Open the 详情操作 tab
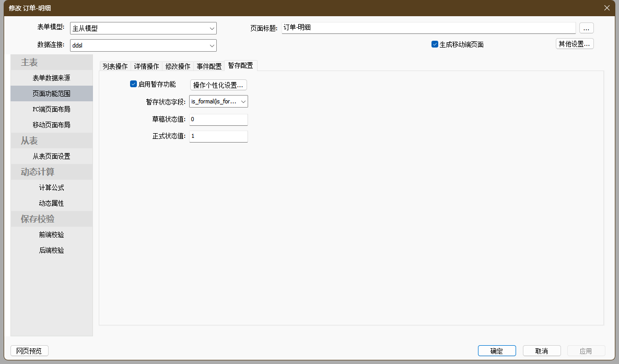Screen dimensions: 619x364 pyautogui.click(x=146, y=66)
